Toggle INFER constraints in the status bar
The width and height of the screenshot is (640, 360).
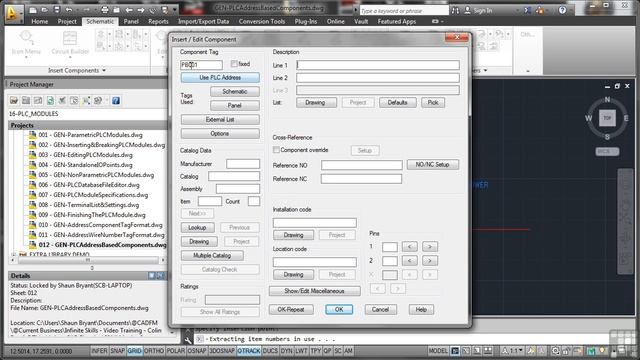click(x=99, y=351)
